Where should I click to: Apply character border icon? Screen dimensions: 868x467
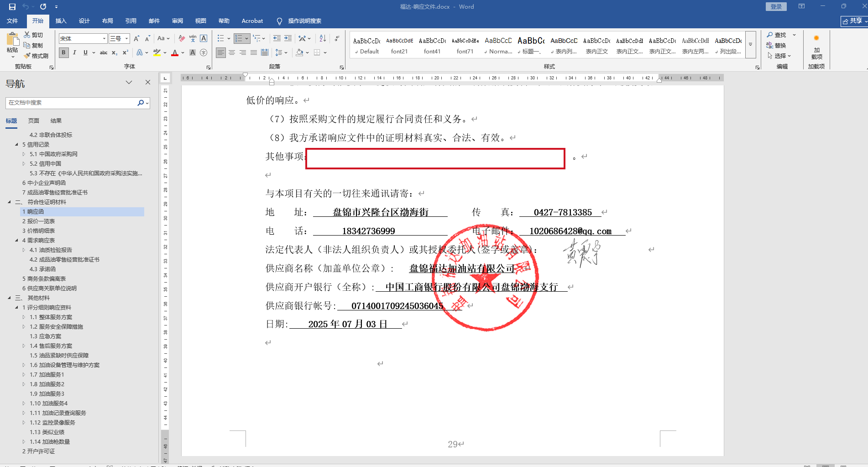pyautogui.click(x=204, y=39)
